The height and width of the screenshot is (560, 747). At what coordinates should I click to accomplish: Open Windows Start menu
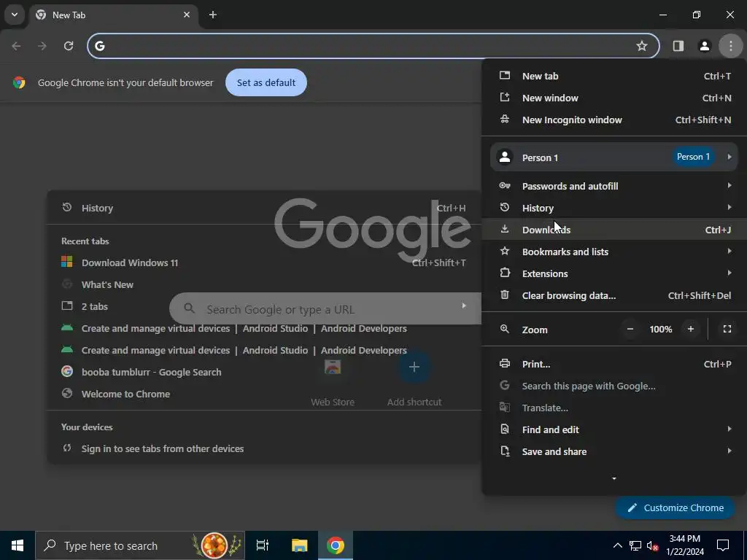point(18,545)
